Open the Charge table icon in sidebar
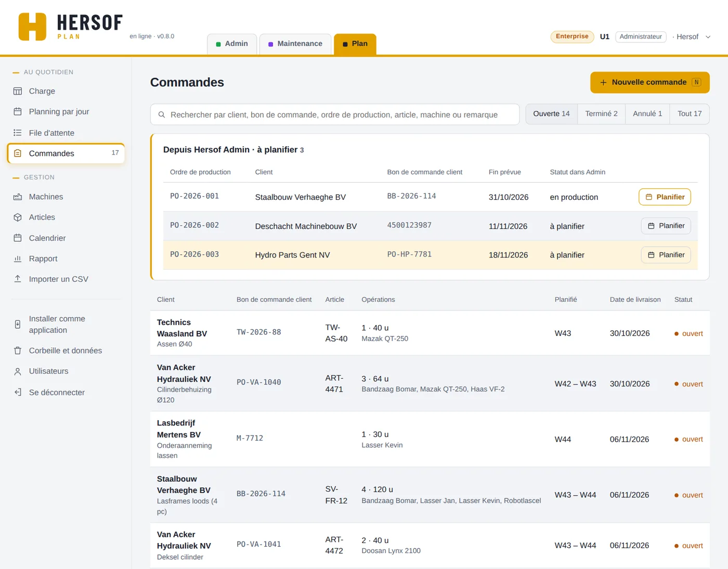The image size is (728, 569). (18, 91)
